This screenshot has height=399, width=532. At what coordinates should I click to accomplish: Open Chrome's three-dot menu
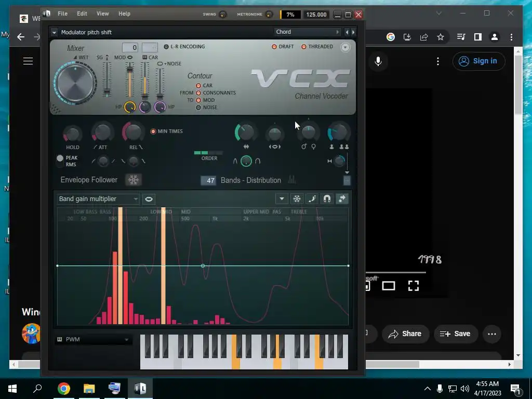point(511,37)
